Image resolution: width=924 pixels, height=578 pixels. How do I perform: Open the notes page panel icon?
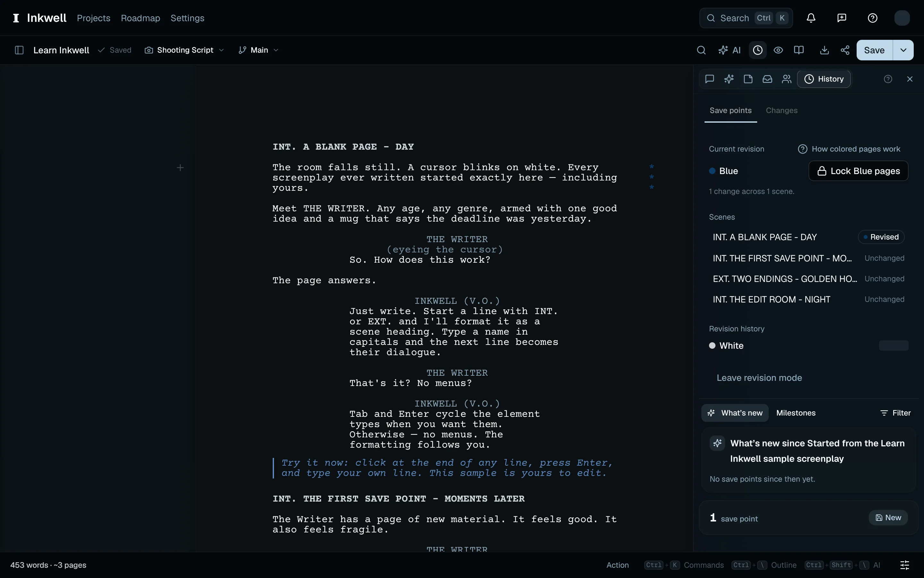click(748, 79)
